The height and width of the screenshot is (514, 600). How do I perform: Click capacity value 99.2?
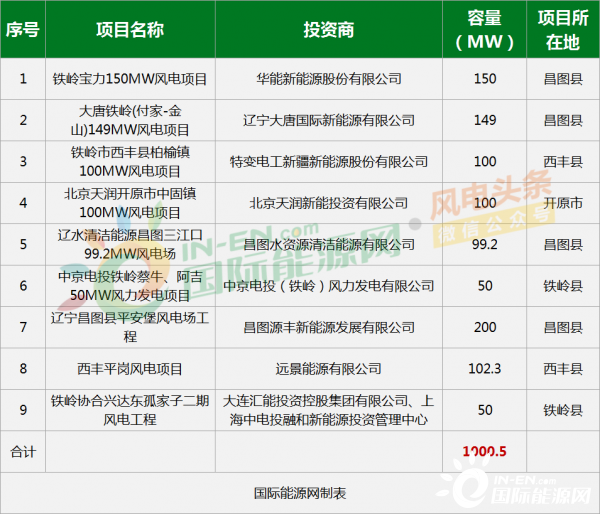pos(485,244)
